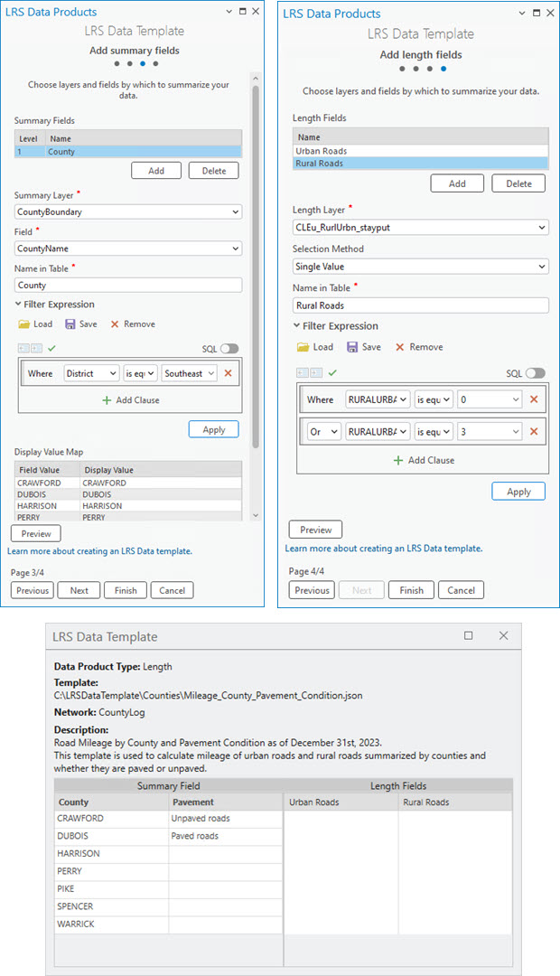Click the left panel's vertical scrollbar
The width and height of the screenshot is (560, 976).
point(255,267)
